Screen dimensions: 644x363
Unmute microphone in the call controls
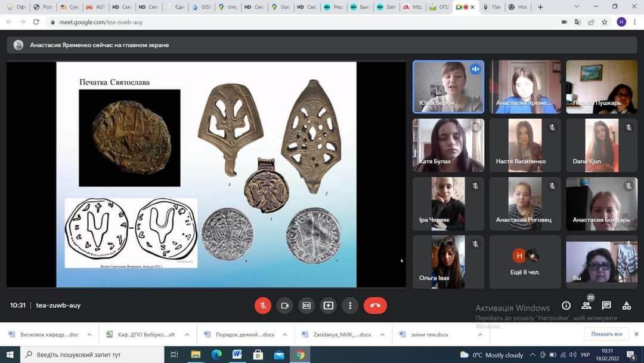(263, 306)
